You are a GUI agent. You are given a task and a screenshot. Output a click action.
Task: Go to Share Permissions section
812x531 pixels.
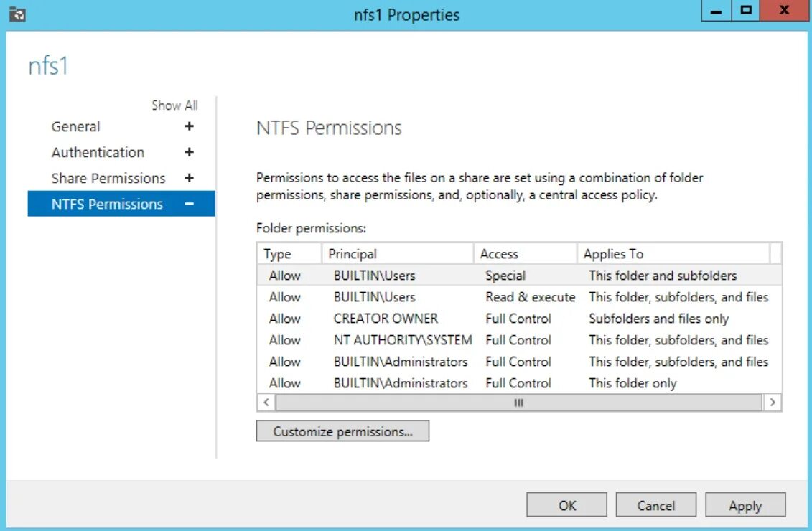click(108, 178)
